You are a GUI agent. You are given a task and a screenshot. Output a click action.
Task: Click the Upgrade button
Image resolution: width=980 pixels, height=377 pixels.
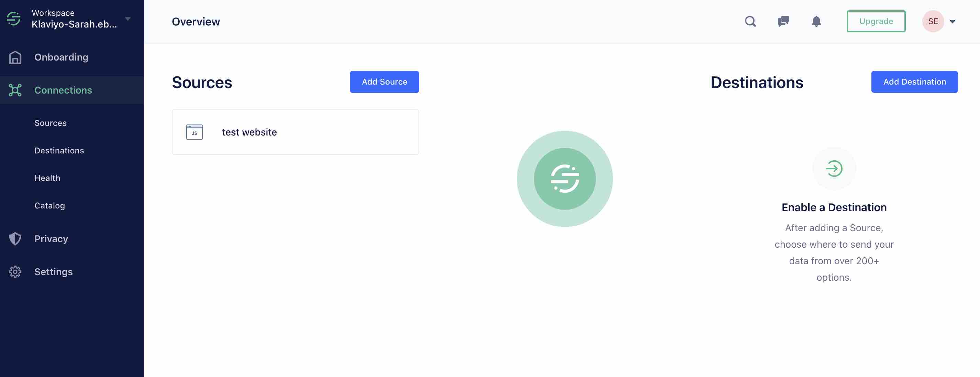click(x=876, y=21)
